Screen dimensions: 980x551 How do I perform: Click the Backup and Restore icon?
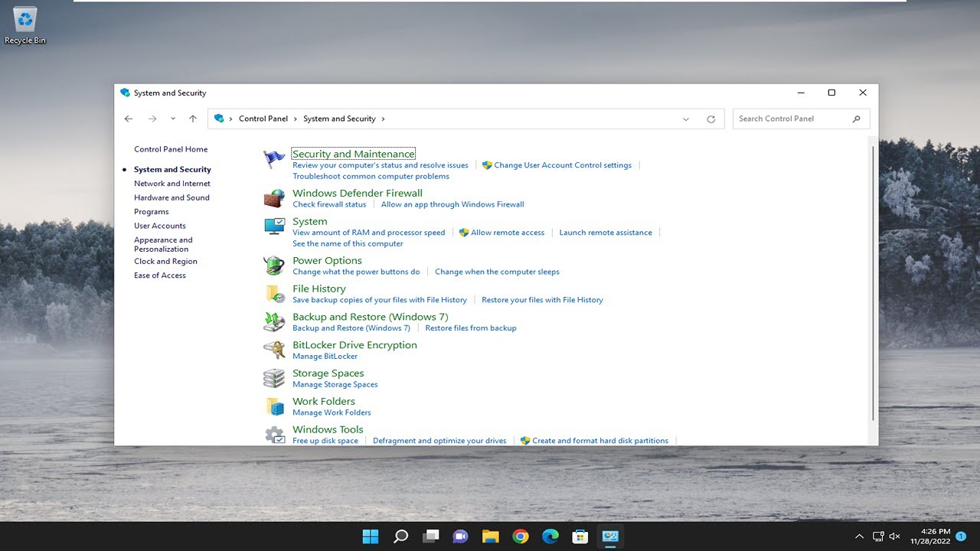(x=274, y=322)
